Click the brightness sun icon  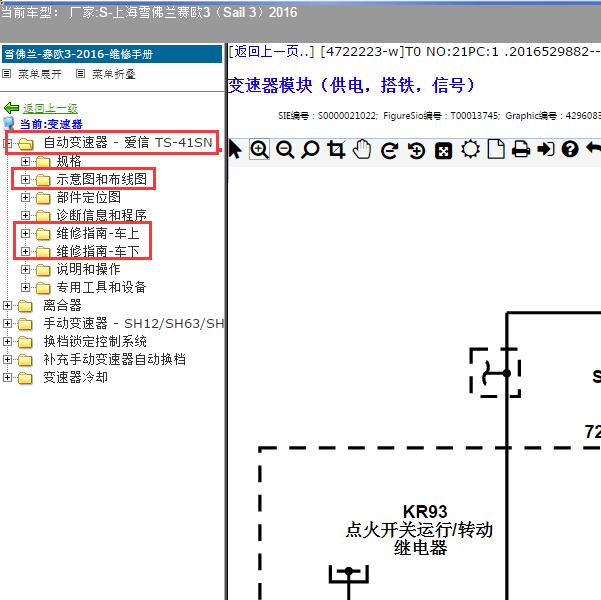(x=470, y=150)
